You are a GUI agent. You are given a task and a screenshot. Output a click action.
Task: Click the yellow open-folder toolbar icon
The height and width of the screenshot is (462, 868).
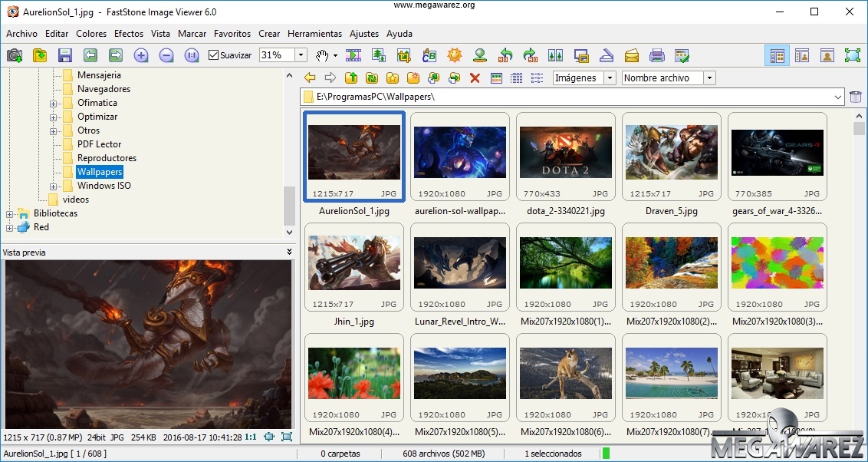point(40,55)
